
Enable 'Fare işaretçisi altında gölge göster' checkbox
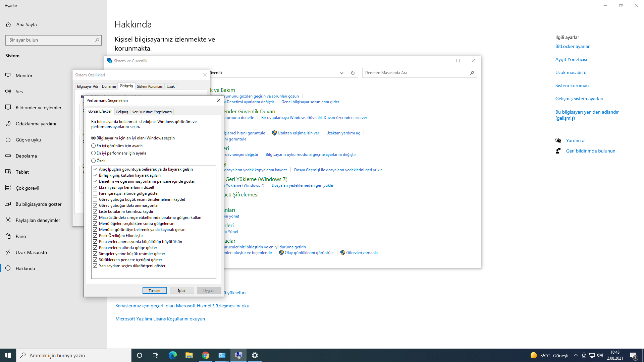pyautogui.click(x=95, y=193)
